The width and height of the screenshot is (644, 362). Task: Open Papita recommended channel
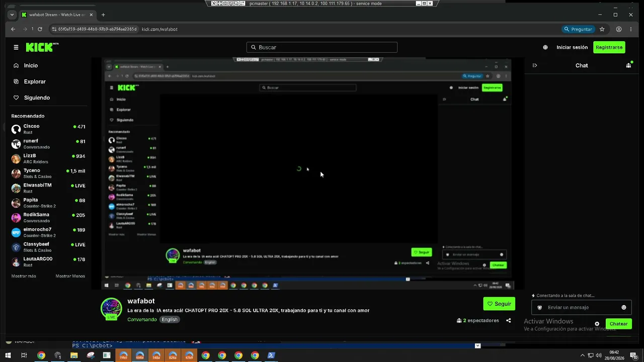click(x=48, y=203)
